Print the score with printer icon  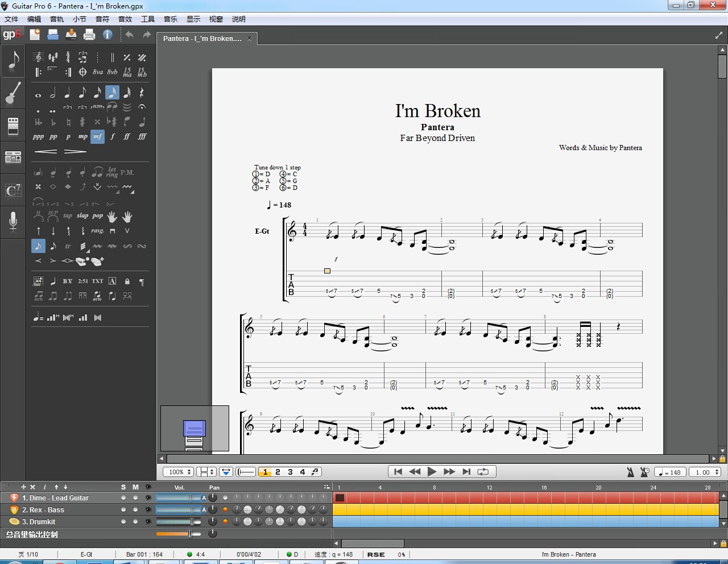coord(89,35)
